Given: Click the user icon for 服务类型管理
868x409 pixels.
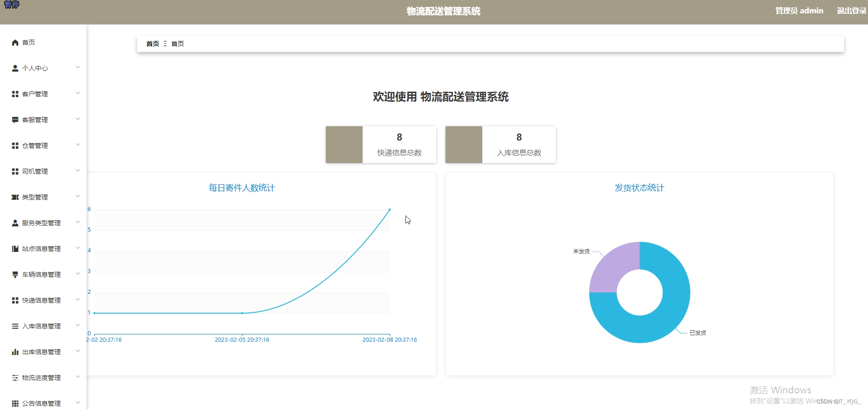Looking at the screenshot, I should [15, 223].
